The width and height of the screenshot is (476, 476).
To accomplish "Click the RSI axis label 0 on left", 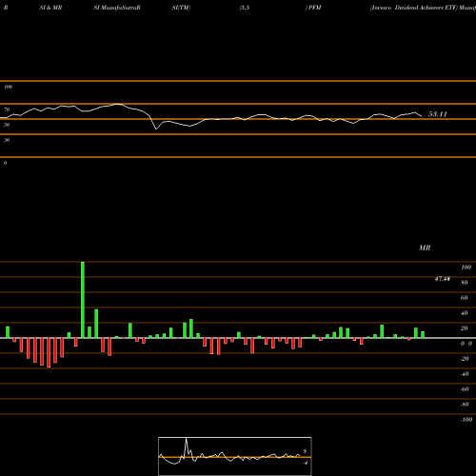I will point(5,163).
